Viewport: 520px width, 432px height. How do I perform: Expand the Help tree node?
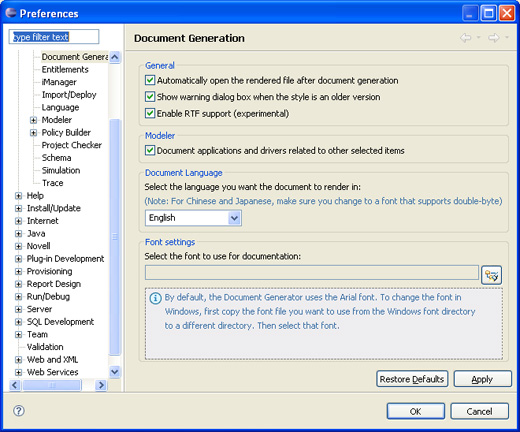point(19,196)
